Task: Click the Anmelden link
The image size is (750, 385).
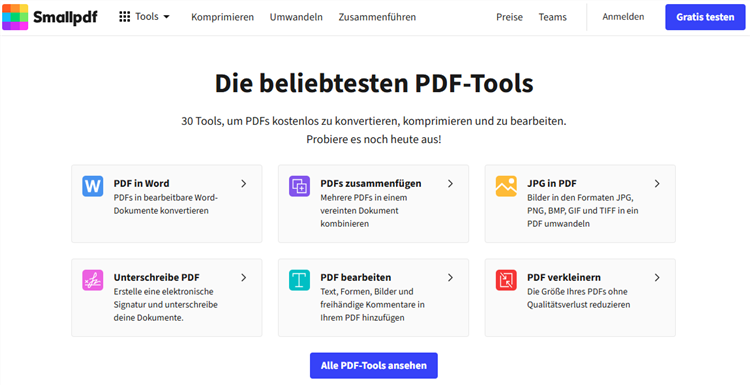Action: point(623,17)
